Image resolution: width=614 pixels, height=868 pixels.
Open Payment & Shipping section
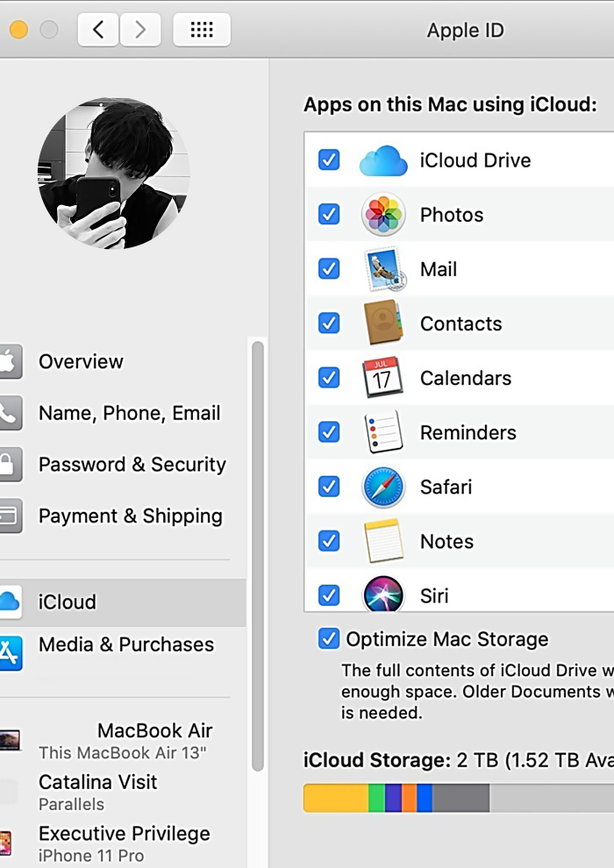122,516
